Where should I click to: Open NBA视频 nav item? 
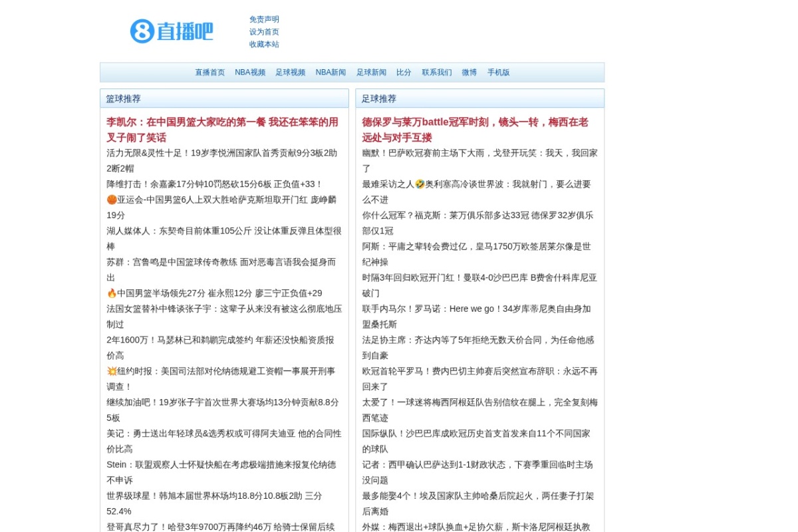pyautogui.click(x=250, y=72)
